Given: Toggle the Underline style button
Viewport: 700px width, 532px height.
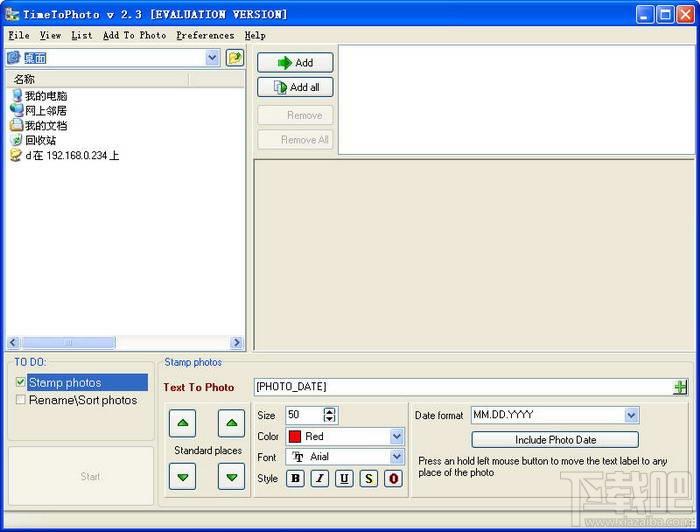Looking at the screenshot, I should tap(344, 478).
